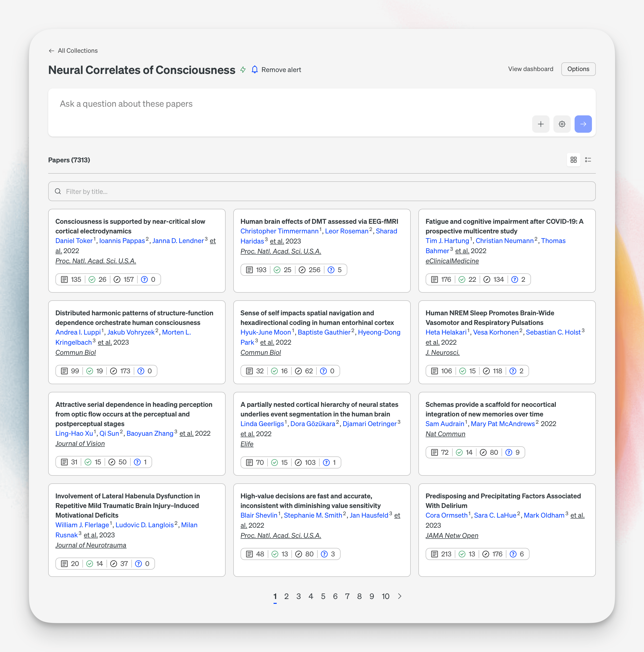Click question-mark icon on Human NREM Sleep paper
Screen dimensions: 644x652
(513, 371)
